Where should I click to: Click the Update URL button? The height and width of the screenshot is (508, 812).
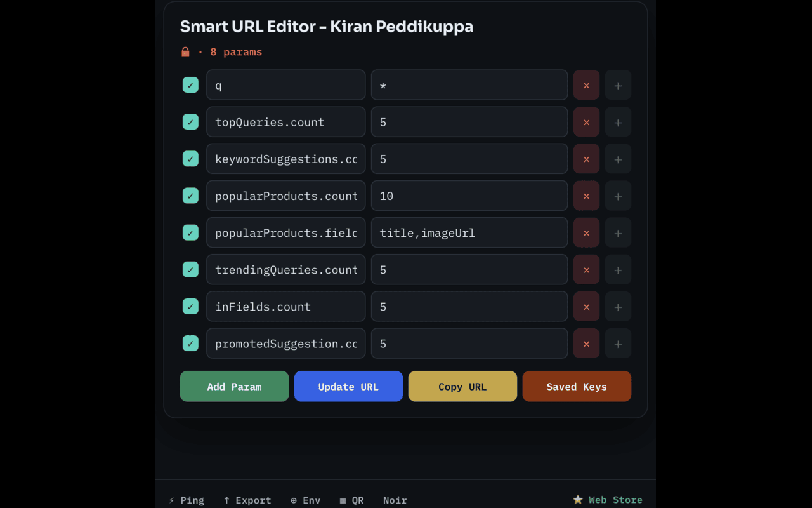point(348,386)
